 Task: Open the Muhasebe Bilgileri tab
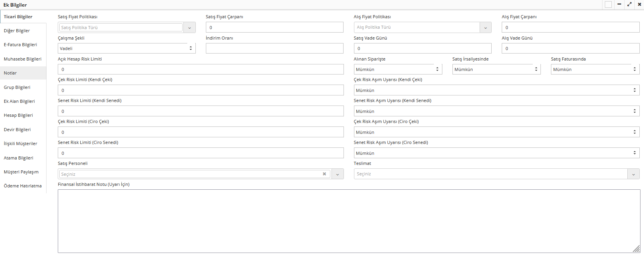[22, 59]
